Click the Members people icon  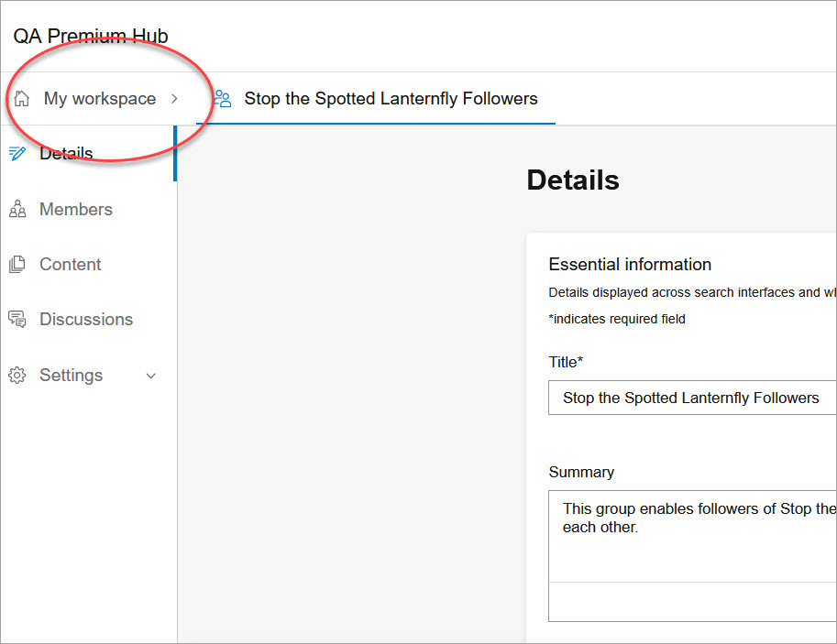point(17,210)
